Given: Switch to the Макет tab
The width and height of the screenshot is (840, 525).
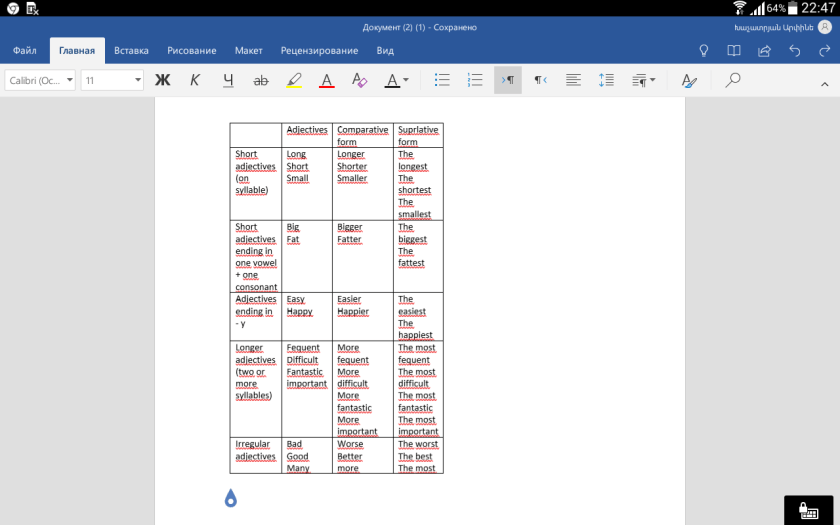Looking at the screenshot, I should click(249, 50).
